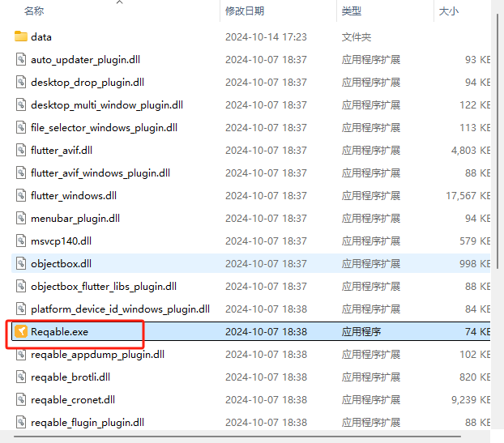Viewport: 504px width, 443px height.
Task: Sort files by 修改日期 column header
Action: (245, 11)
